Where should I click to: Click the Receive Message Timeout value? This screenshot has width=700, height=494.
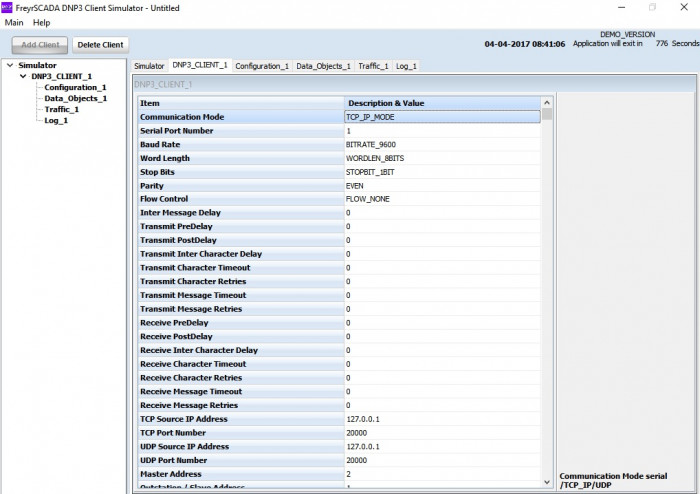pyautogui.click(x=442, y=391)
